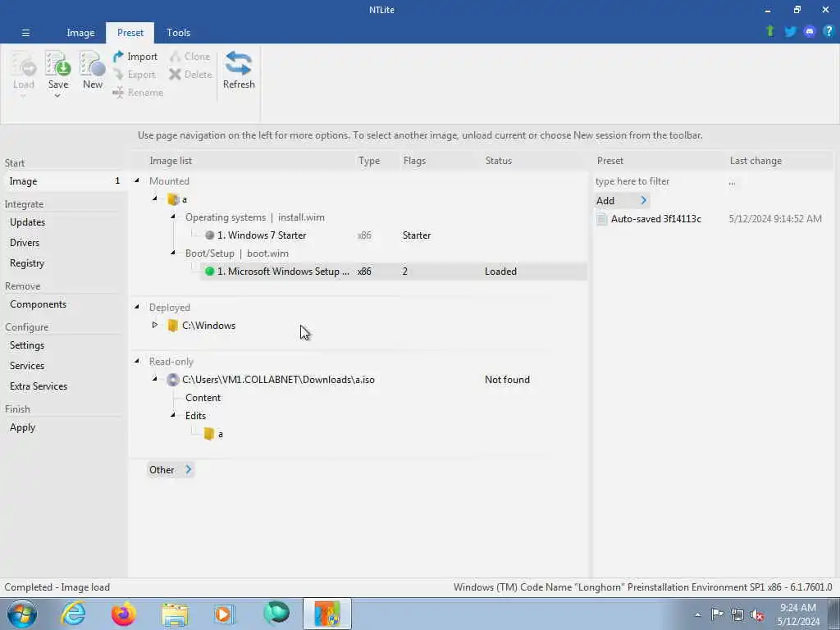Screen dimensions: 840x630
Task: Switch to the Preset tab
Action: [x=130, y=33]
